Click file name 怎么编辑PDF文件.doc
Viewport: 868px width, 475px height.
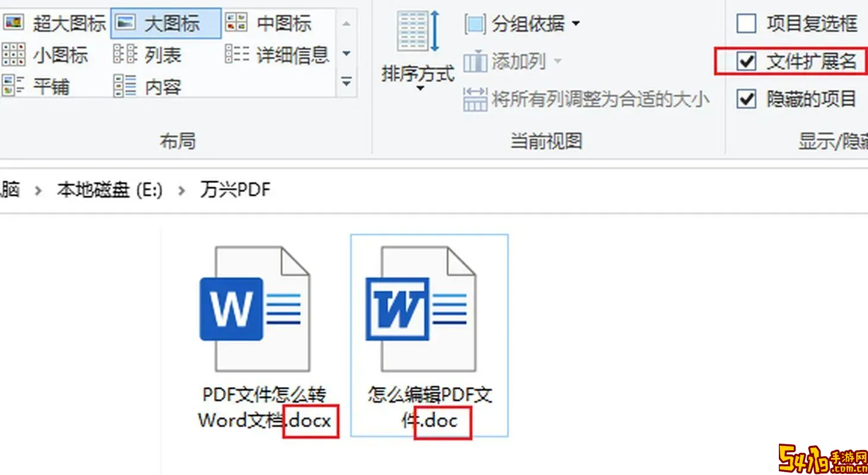pyautogui.click(x=430, y=407)
